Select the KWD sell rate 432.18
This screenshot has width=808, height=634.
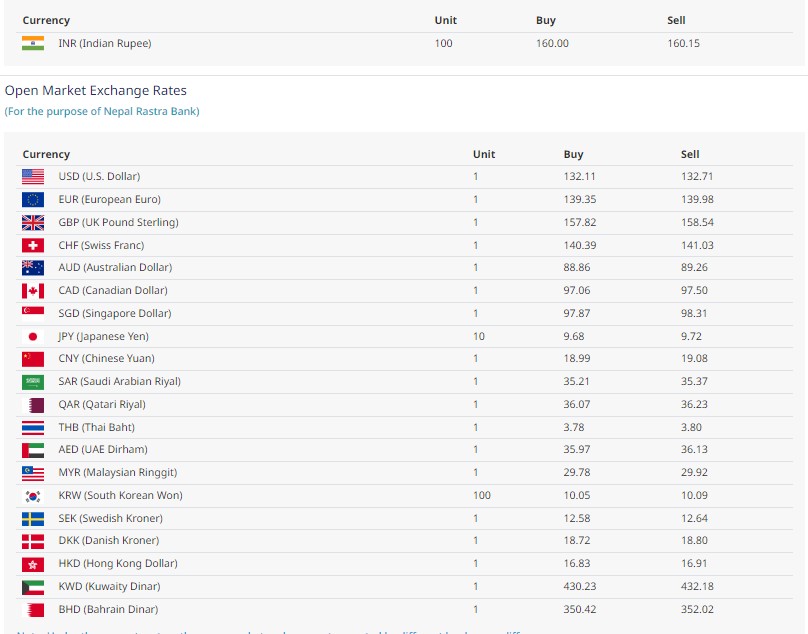point(697,586)
